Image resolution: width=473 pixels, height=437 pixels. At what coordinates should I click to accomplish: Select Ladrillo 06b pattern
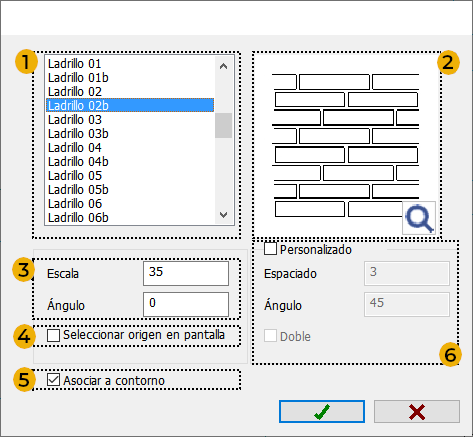[x=130, y=217]
